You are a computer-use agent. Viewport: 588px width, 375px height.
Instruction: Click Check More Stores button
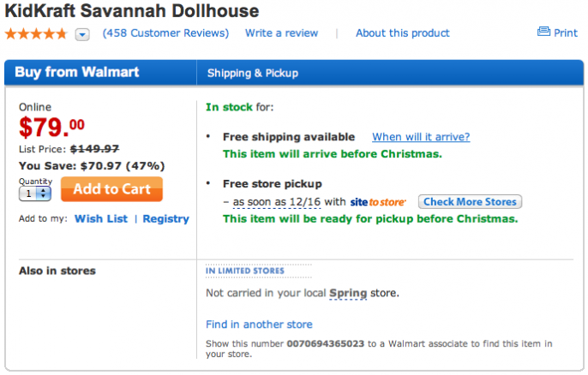[470, 201]
